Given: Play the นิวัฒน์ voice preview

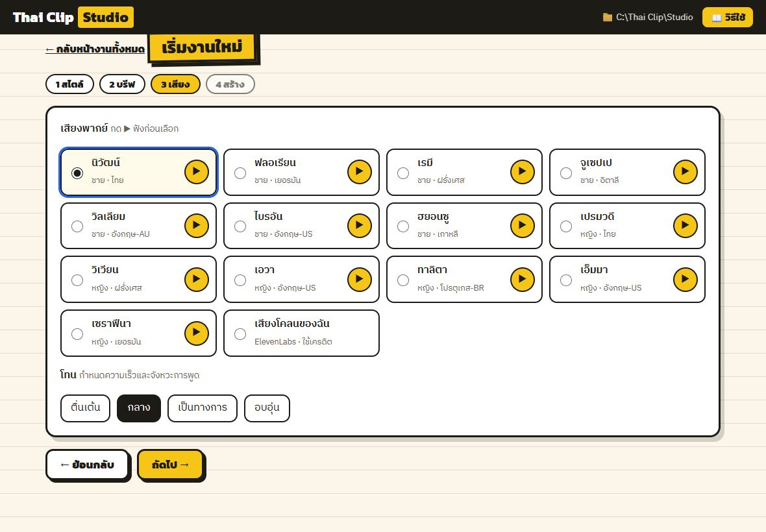Looking at the screenshot, I should (x=197, y=172).
